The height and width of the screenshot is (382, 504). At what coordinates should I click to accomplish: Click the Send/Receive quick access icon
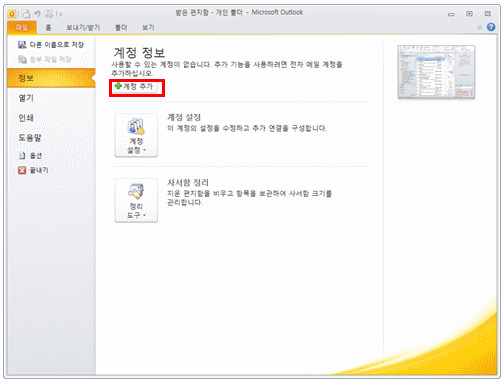pyautogui.click(x=26, y=14)
